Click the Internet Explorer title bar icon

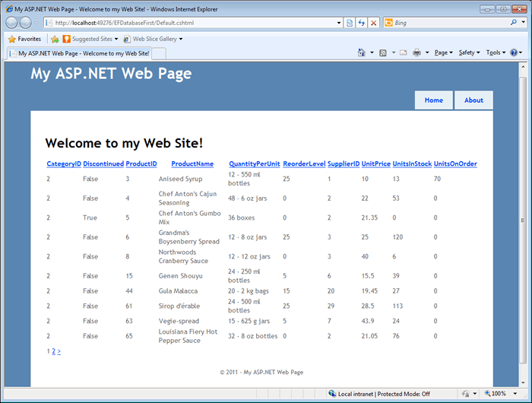point(9,9)
